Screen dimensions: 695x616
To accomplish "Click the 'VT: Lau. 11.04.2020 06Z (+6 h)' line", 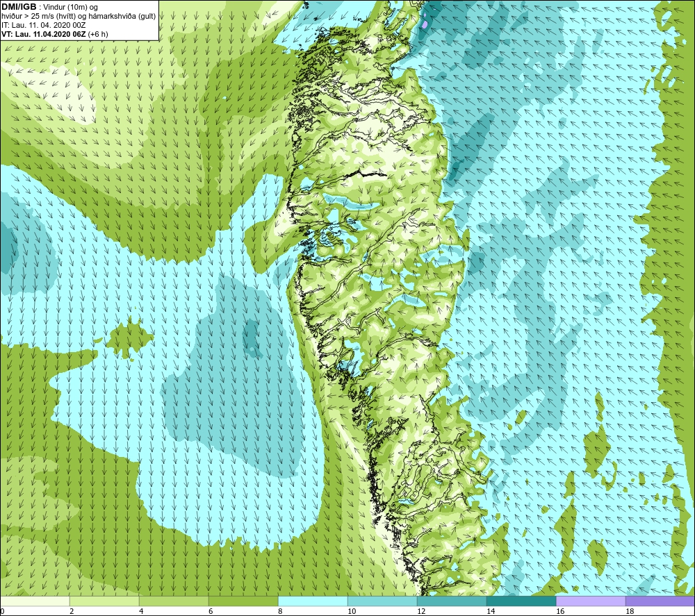I will (54, 34).
